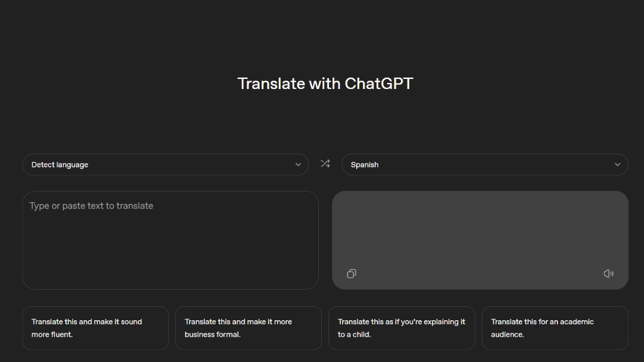Screen dimensions: 644x362
Task: Copy the translated text
Action: (351, 274)
